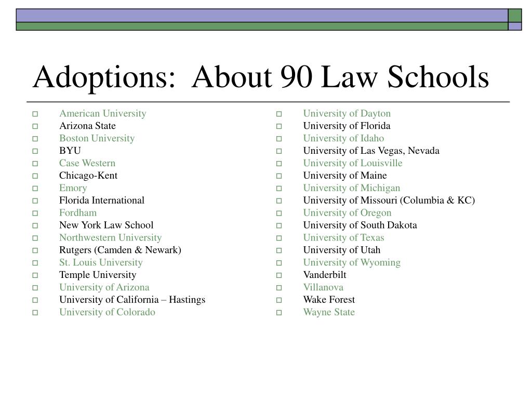The image size is (532, 399).
Task: Select 'University of Arizona' entry
Action: 104,287
